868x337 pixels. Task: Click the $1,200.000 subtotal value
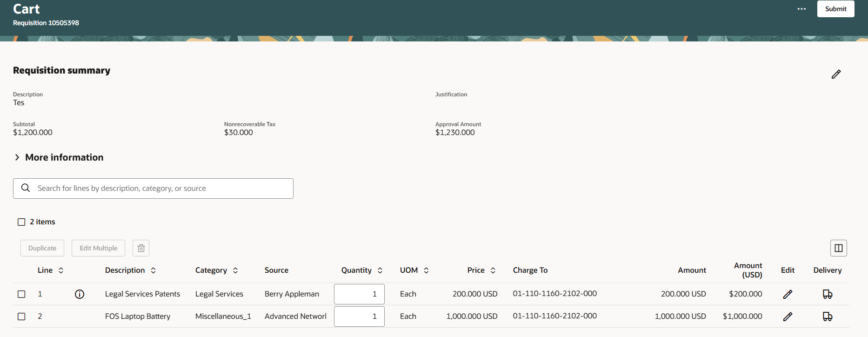click(33, 133)
